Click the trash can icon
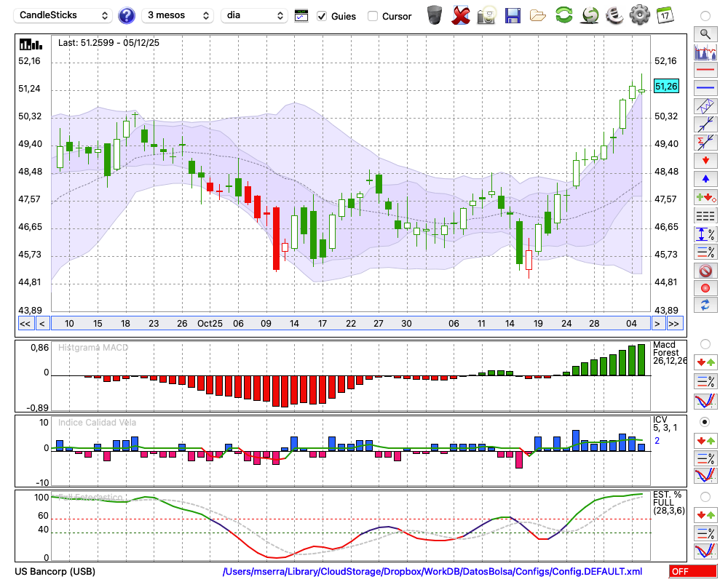This screenshot has height=582, width=728. coord(435,15)
